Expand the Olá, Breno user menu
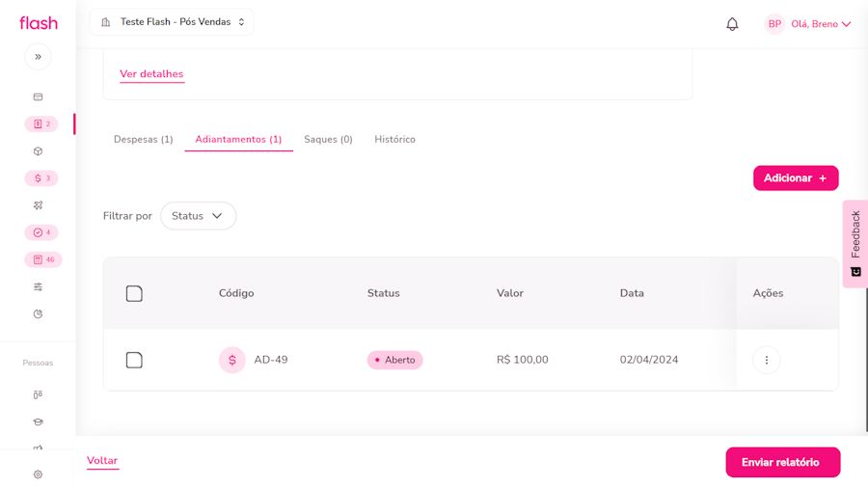The height and width of the screenshot is (488, 868). [808, 24]
